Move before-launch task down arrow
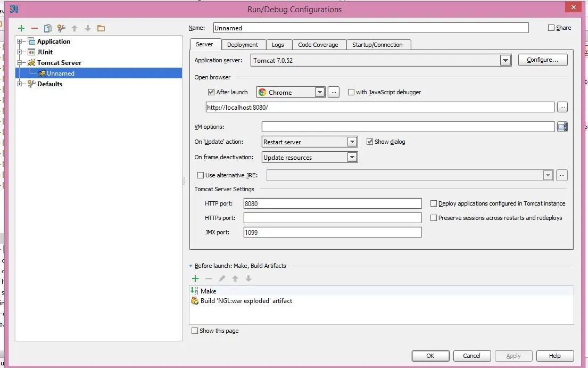 (x=249, y=279)
